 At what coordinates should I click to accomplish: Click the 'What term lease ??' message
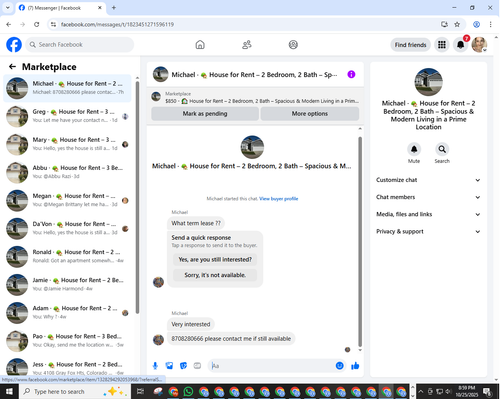[196, 223]
